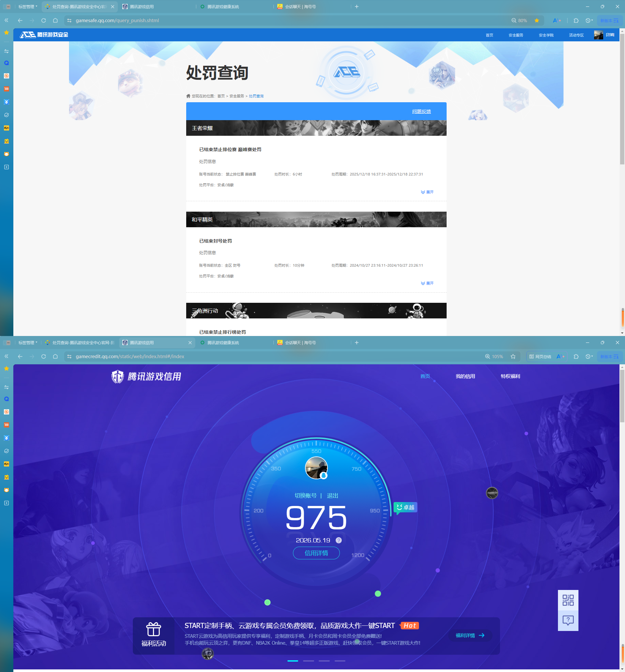This screenshot has height=672, width=625.
Task: Click 安全服务 in ACE site navigation
Action: pos(516,35)
